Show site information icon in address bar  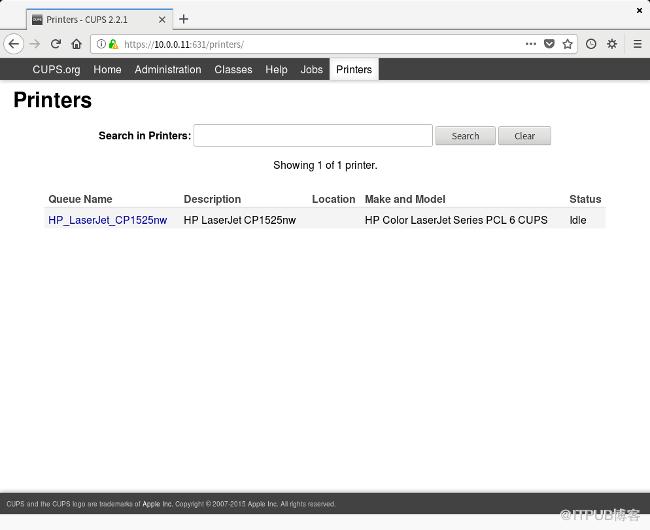tap(101, 44)
